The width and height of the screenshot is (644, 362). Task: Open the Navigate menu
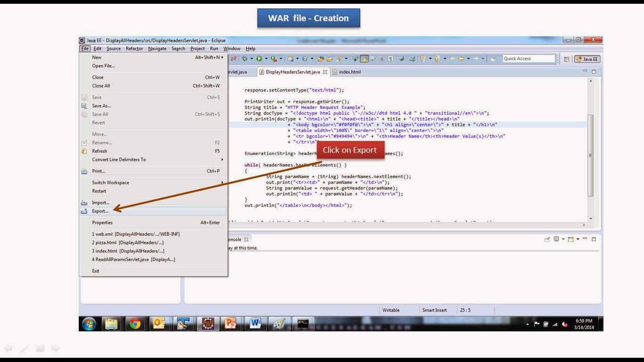pyautogui.click(x=157, y=49)
